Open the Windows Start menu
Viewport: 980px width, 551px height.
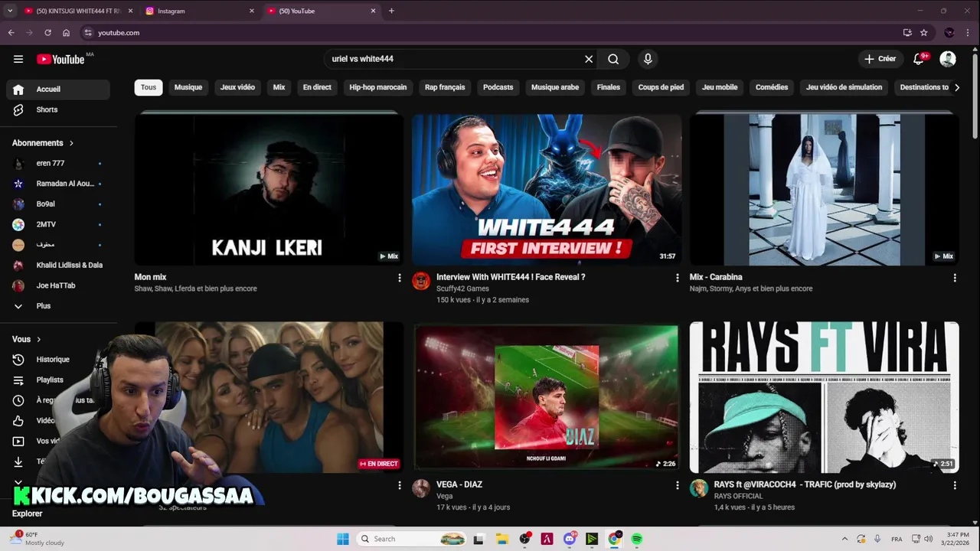(343, 539)
